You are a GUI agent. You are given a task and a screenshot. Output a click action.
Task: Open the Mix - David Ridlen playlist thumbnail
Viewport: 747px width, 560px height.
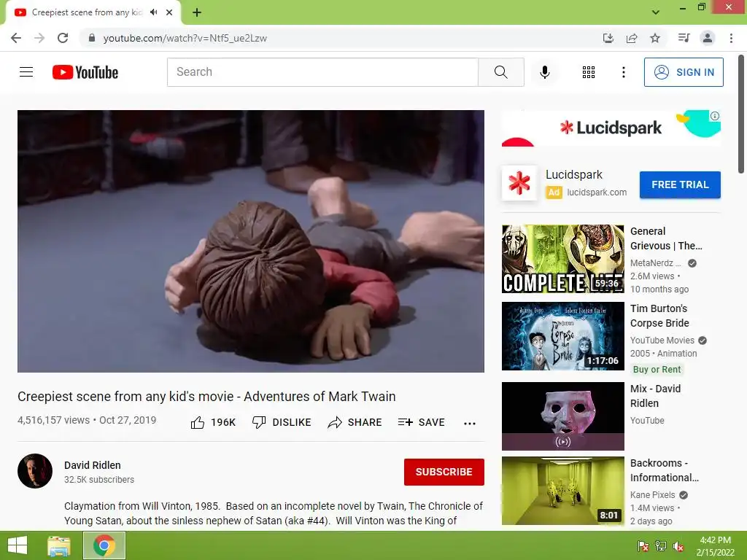[x=562, y=416]
